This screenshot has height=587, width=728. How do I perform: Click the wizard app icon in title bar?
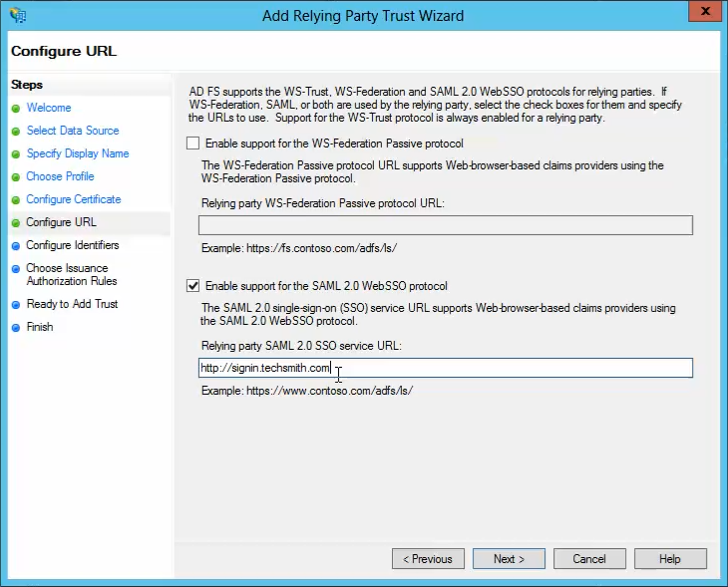[18, 15]
